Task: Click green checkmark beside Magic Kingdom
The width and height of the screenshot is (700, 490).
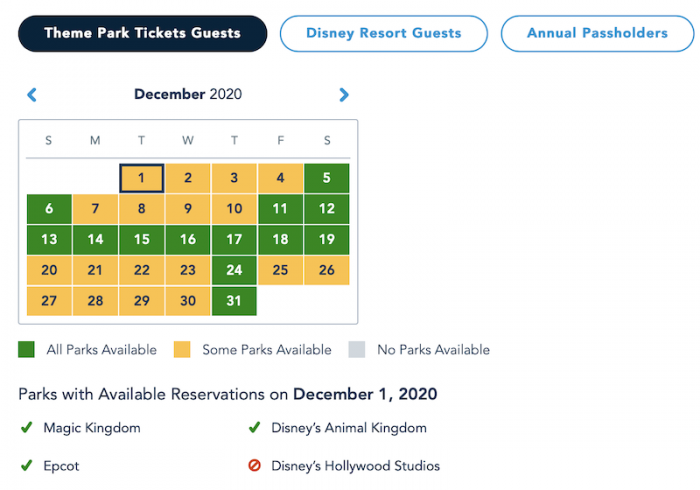Action: tap(27, 428)
